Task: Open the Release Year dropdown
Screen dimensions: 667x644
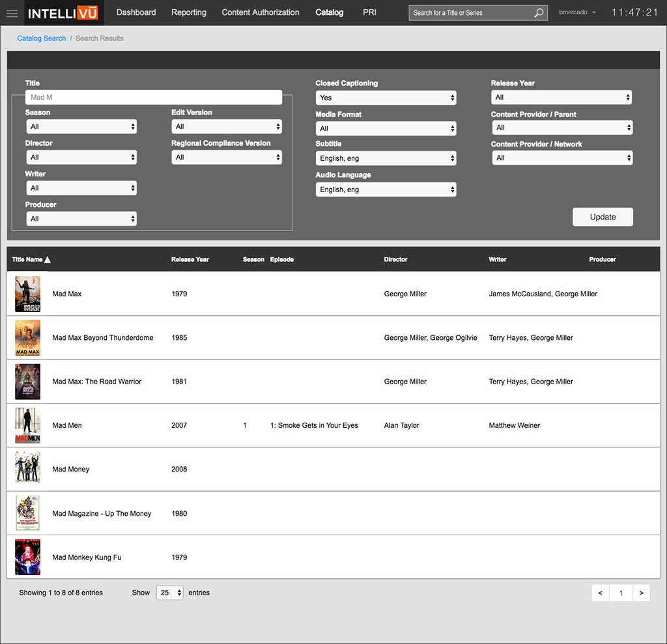Action: pyautogui.click(x=561, y=98)
